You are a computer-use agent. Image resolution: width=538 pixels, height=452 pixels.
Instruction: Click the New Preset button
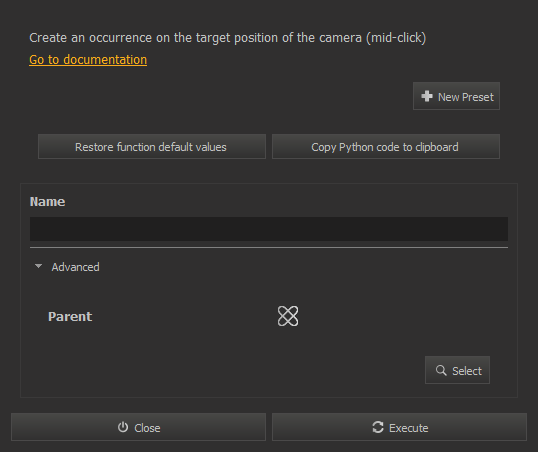click(456, 96)
